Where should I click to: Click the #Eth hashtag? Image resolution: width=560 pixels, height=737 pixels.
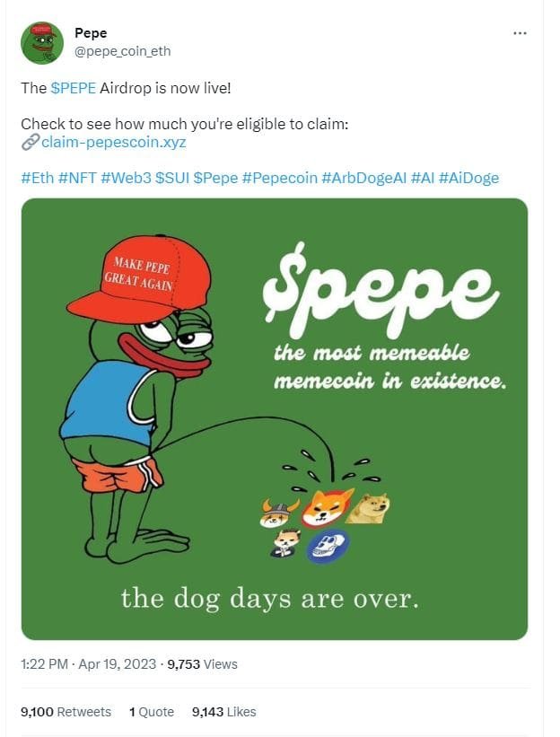(x=37, y=179)
